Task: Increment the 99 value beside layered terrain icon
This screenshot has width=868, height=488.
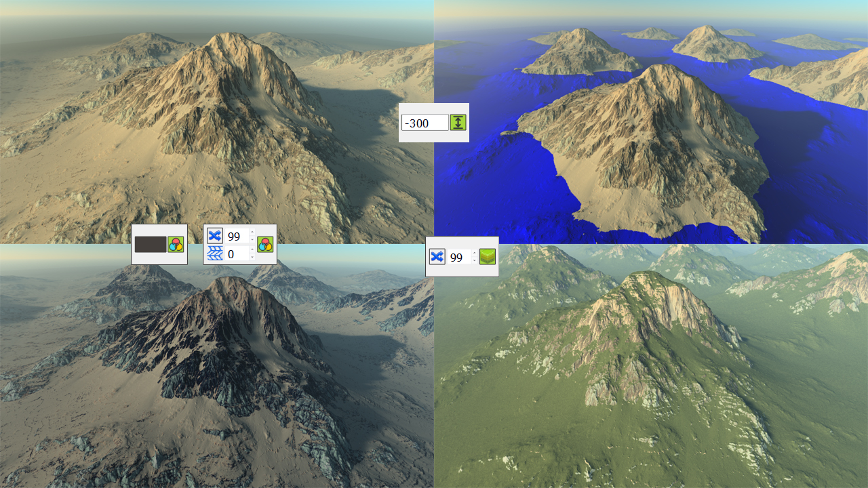Action: (474, 253)
